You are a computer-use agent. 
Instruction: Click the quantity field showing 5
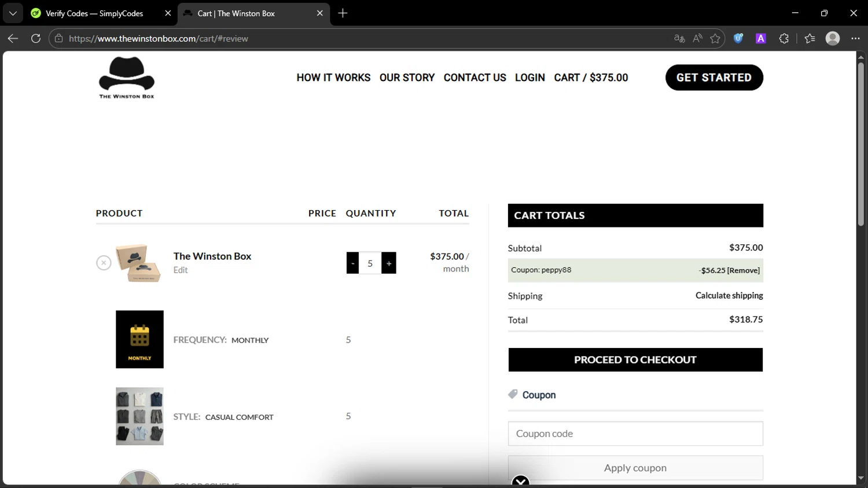point(370,263)
